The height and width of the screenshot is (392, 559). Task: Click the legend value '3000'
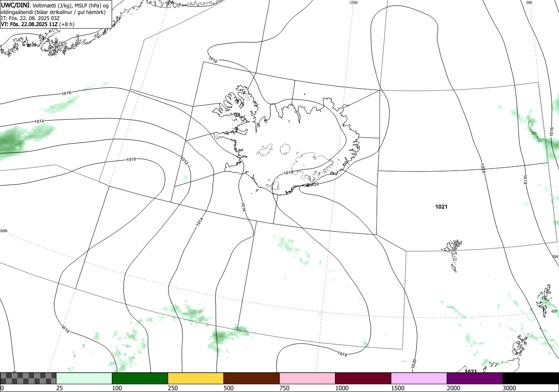509,388
